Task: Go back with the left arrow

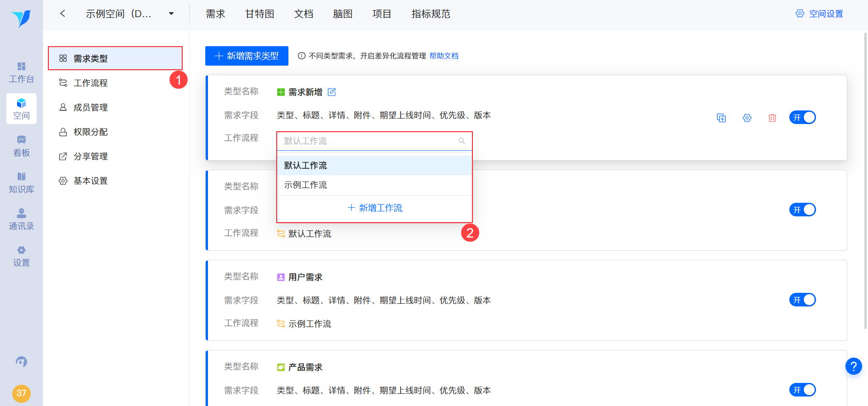Action: [63, 14]
